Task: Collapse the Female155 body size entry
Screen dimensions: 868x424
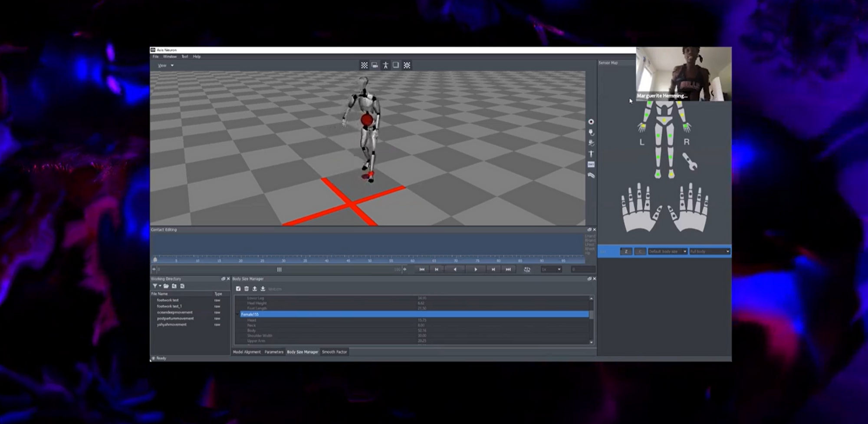Action: coord(237,314)
